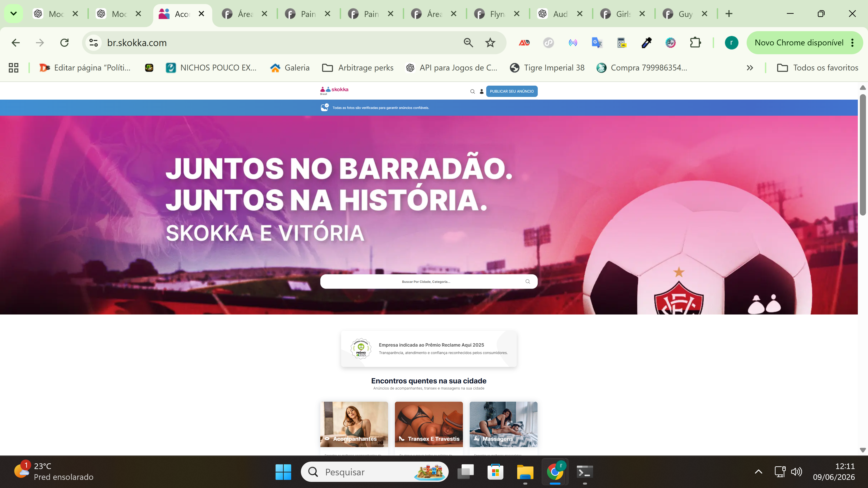
Task: Expand the 'Arbitrage perks' bookmark folder
Action: (358, 68)
